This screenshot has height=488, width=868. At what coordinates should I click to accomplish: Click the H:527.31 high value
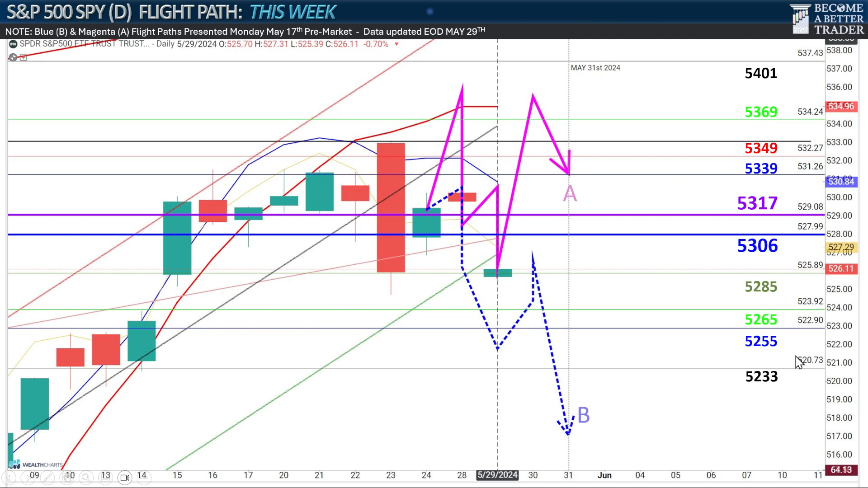pyautogui.click(x=271, y=44)
